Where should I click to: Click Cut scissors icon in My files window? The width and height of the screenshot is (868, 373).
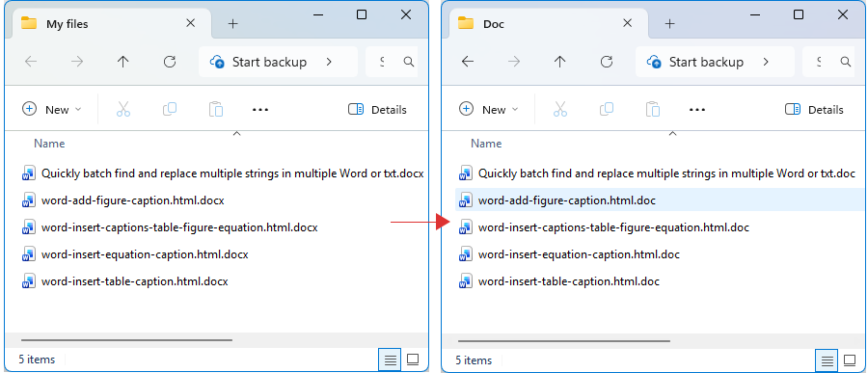[x=122, y=110]
